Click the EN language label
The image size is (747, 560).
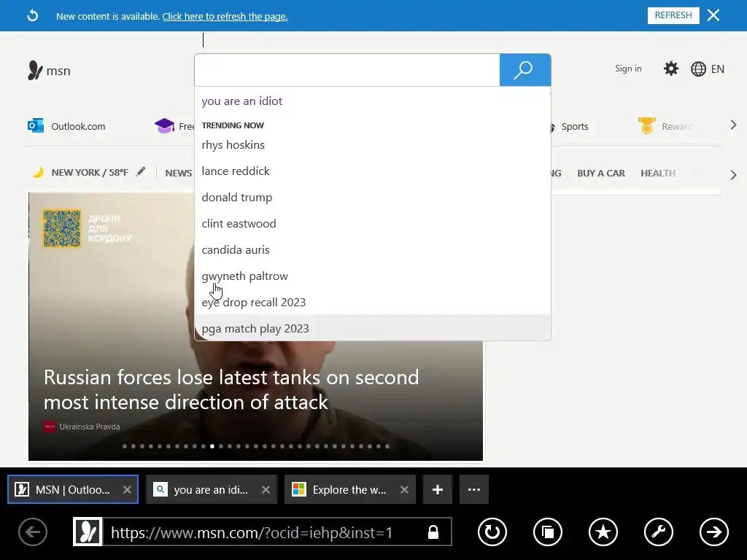pyautogui.click(x=718, y=69)
